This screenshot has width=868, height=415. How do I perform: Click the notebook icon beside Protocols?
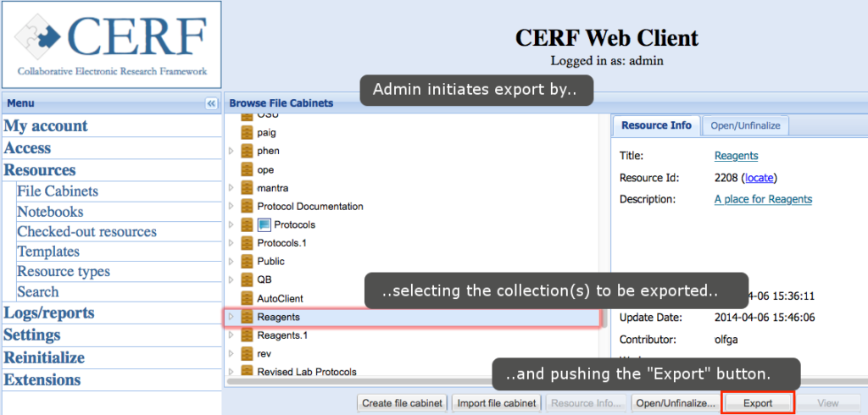point(264,224)
